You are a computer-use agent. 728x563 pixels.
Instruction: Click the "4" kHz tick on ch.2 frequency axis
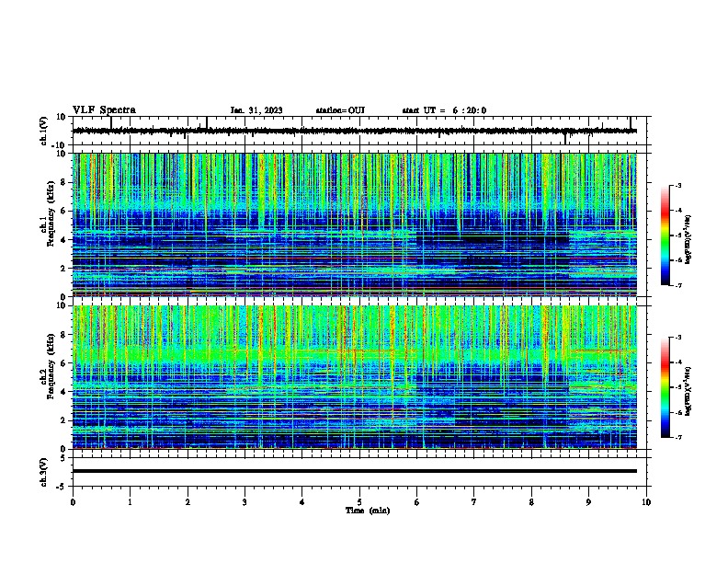[63, 392]
